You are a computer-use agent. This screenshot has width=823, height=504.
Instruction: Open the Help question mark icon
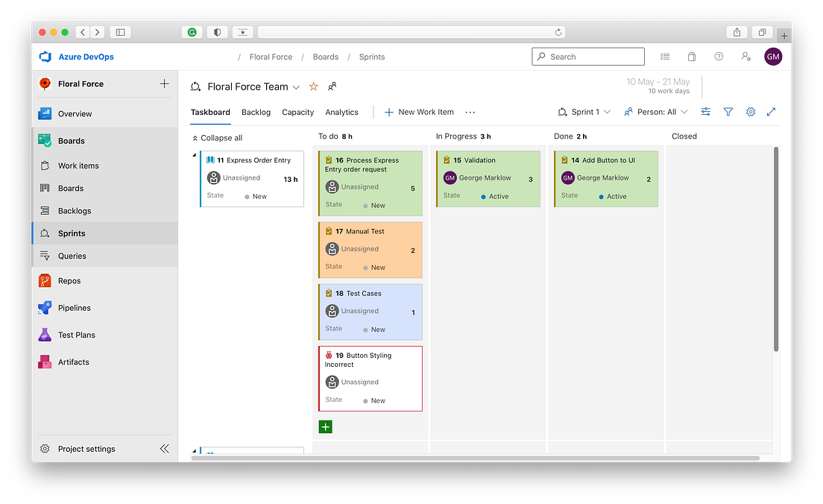coord(718,56)
